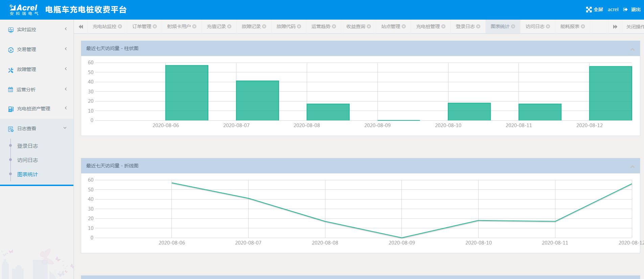Open 登录日志 in the sidebar
This screenshot has height=279, width=644.
[27, 146]
